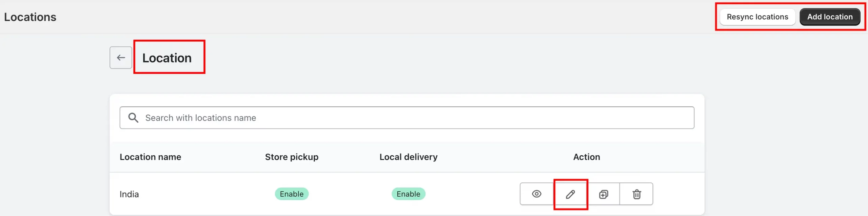Click the Store pickup column header
868x216 pixels.
(292, 157)
